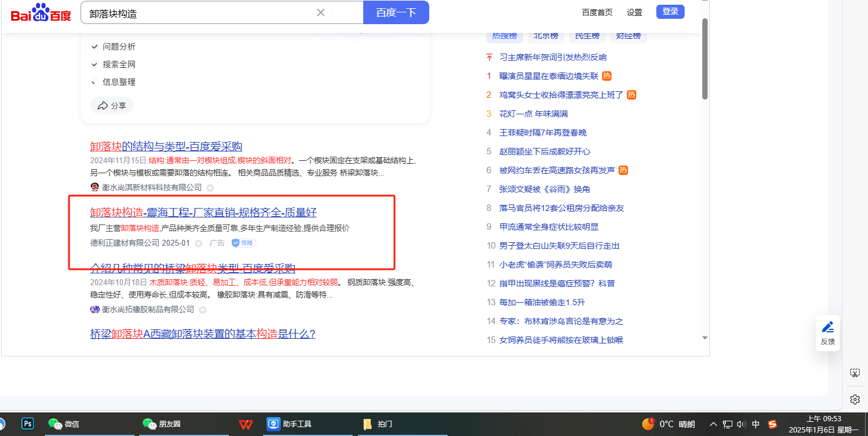Toggle the 中 input language indicator

pos(756,424)
